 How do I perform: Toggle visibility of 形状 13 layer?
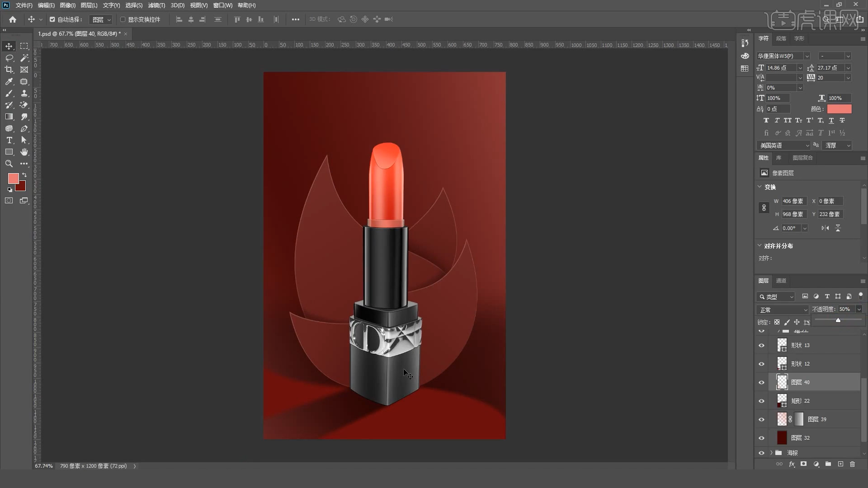tap(761, 346)
